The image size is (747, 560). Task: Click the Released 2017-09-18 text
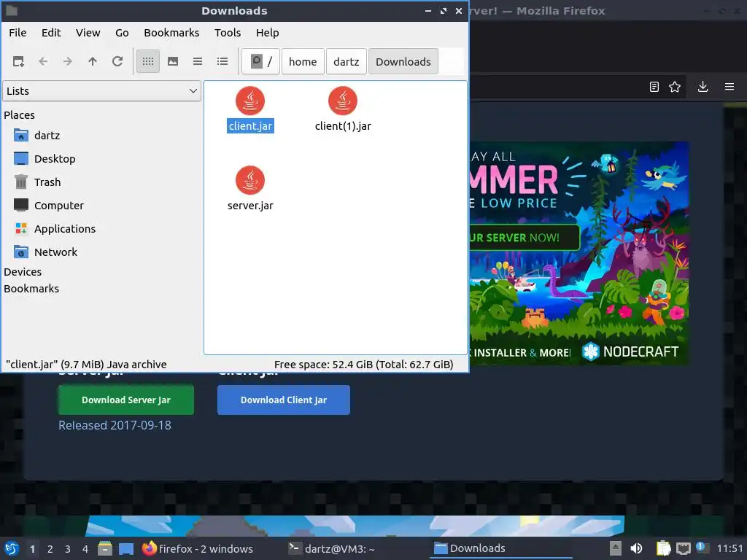pyautogui.click(x=115, y=425)
